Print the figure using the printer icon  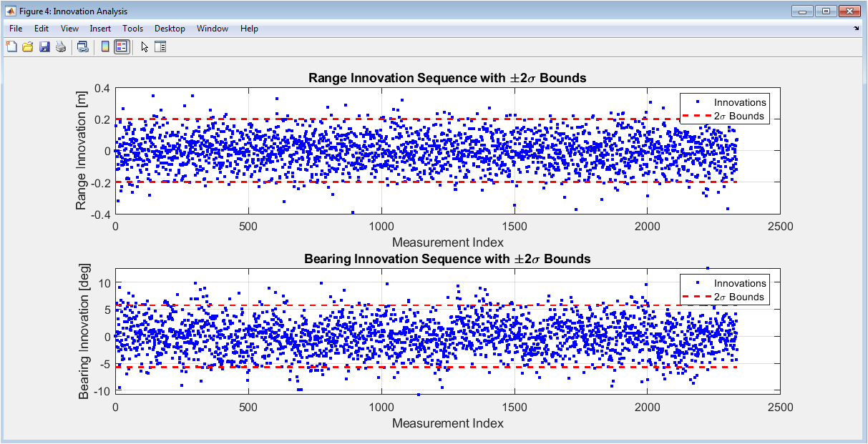pyautogui.click(x=61, y=47)
